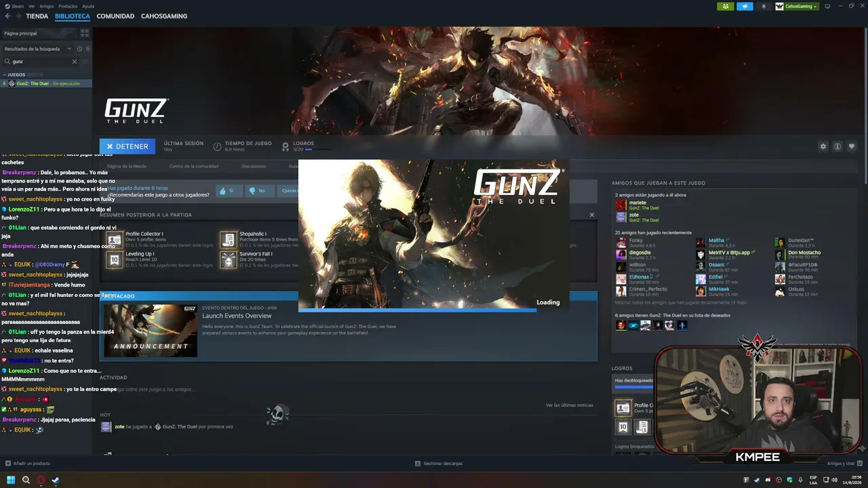Open the advanced search filters icon
This screenshot has width=868, height=488.
85,62
